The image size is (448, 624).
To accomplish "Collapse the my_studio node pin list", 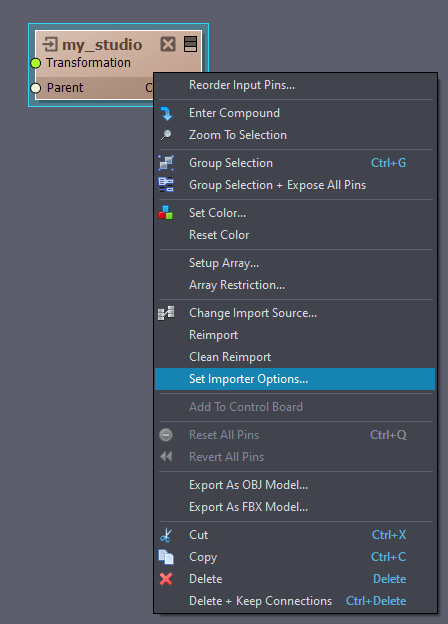I will click(x=191, y=44).
